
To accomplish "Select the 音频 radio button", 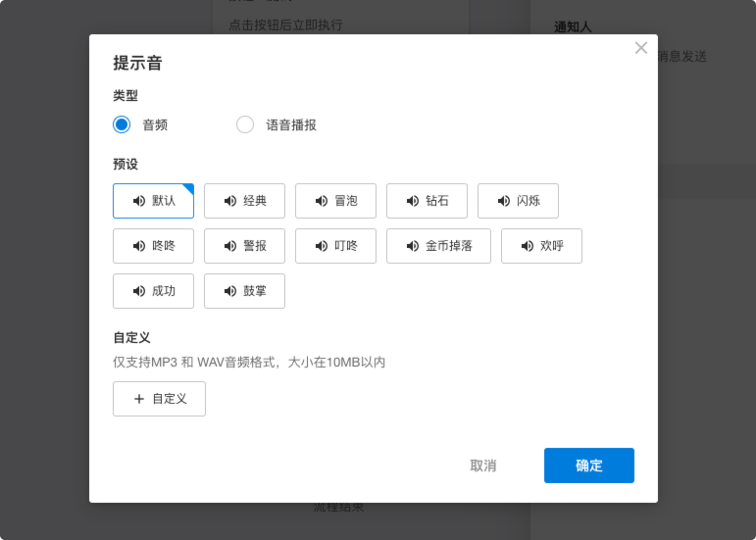I will (x=122, y=124).
